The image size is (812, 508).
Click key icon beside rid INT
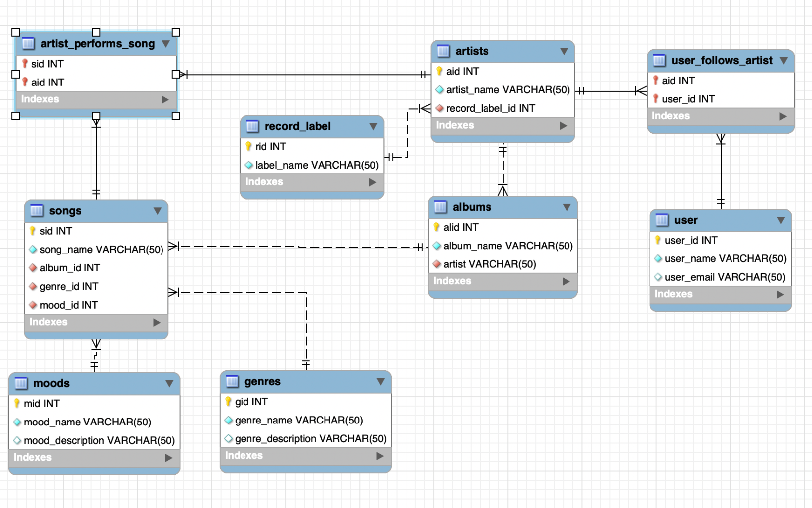point(249,146)
